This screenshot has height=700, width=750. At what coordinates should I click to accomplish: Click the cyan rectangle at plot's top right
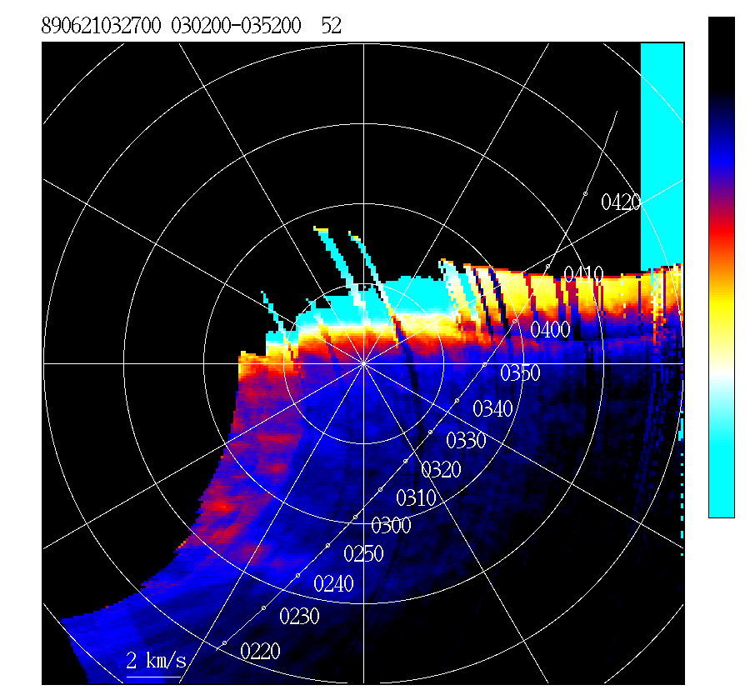pos(662,156)
